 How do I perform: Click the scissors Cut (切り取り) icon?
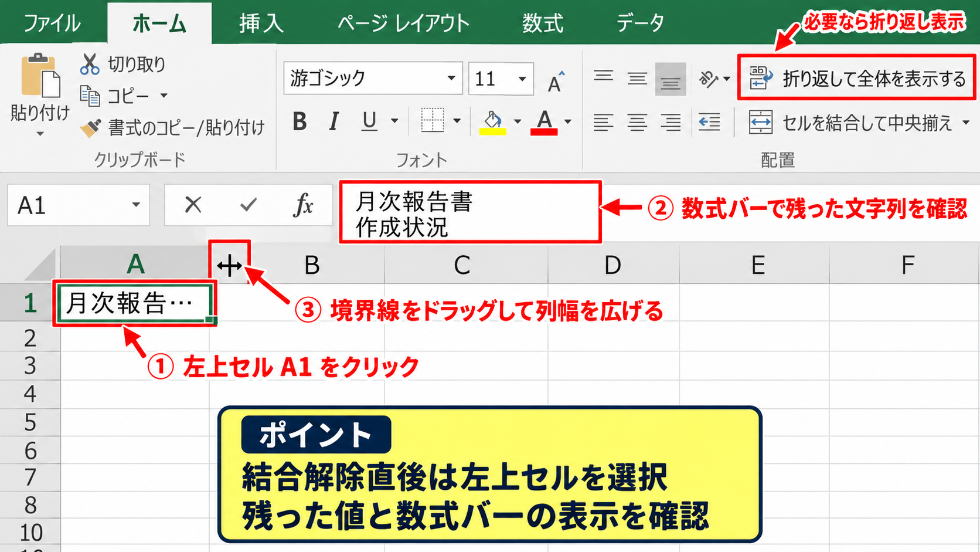coord(90,64)
